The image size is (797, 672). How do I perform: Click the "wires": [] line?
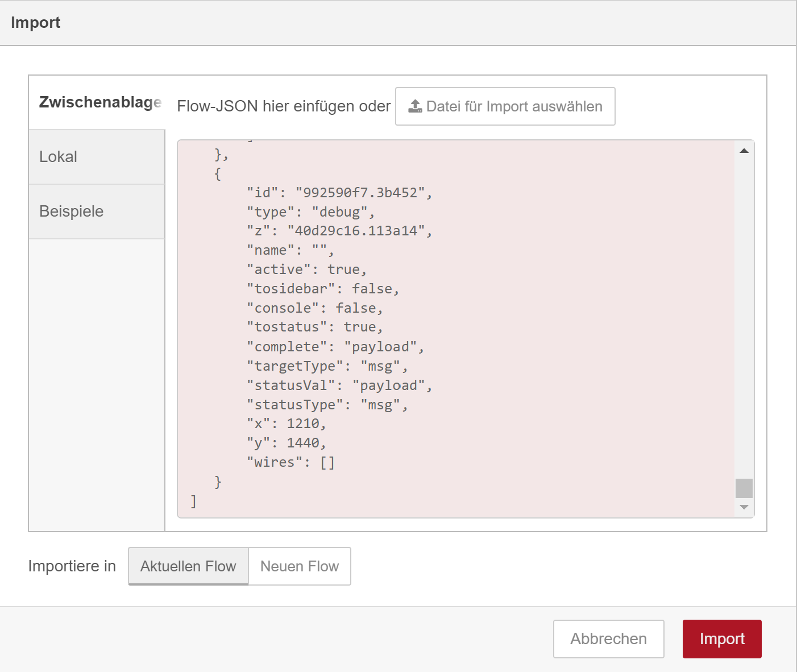[290, 462]
